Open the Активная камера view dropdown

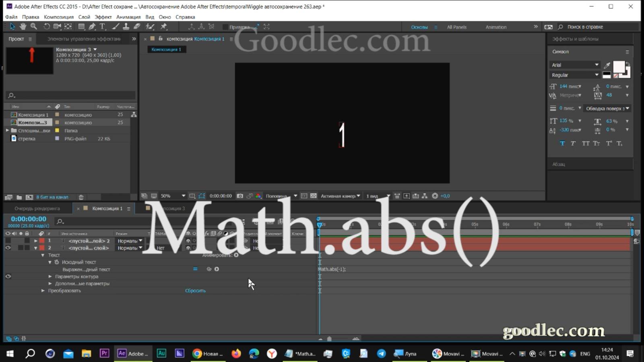tap(340, 196)
